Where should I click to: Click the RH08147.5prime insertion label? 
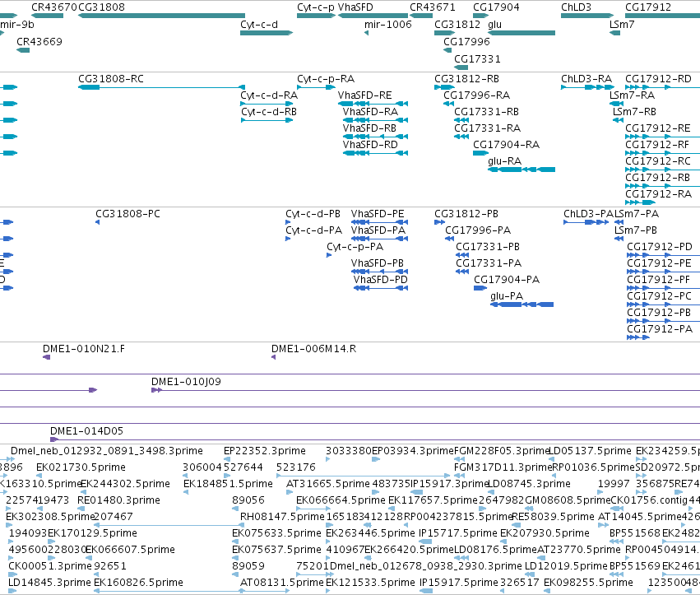point(282,517)
